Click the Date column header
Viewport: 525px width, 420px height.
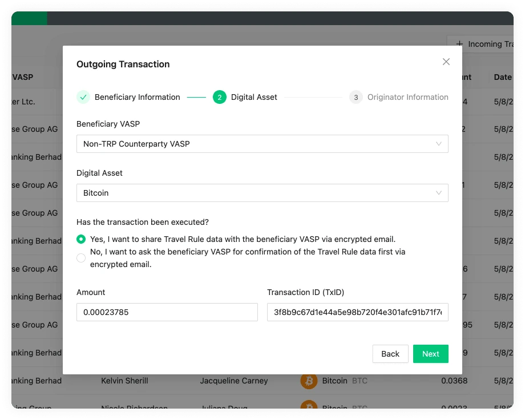[503, 77]
